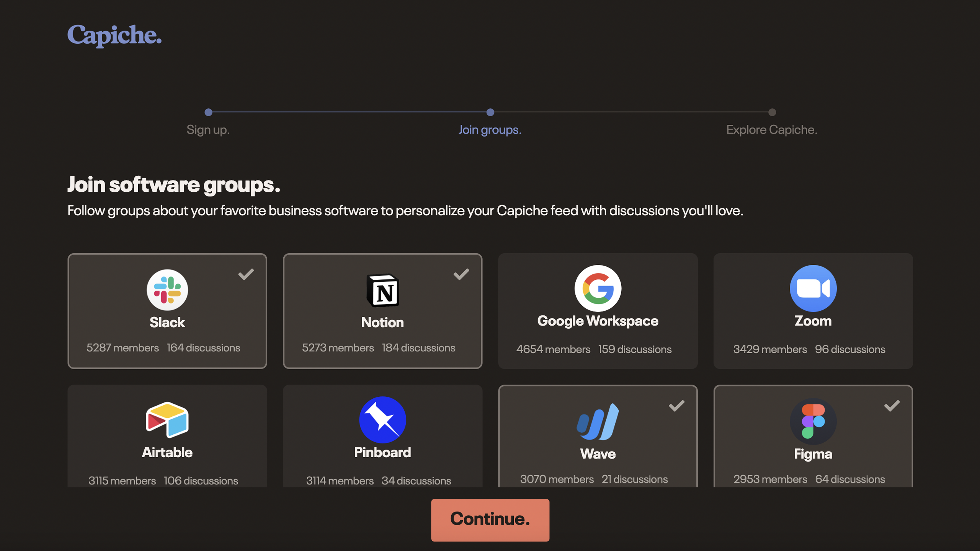Click the Airtable logo icon

pyautogui.click(x=167, y=420)
